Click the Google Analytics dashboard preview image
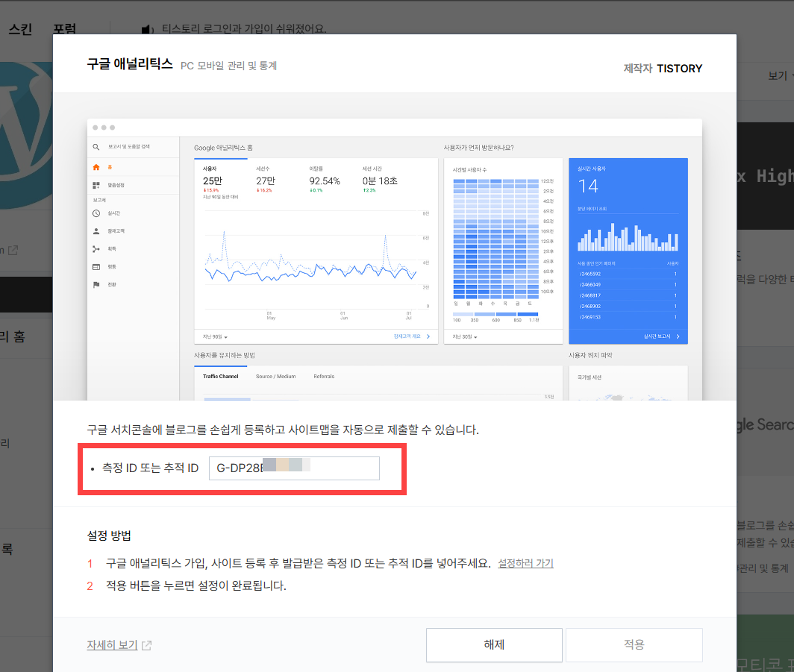The image size is (794, 672). coord(395,260)
